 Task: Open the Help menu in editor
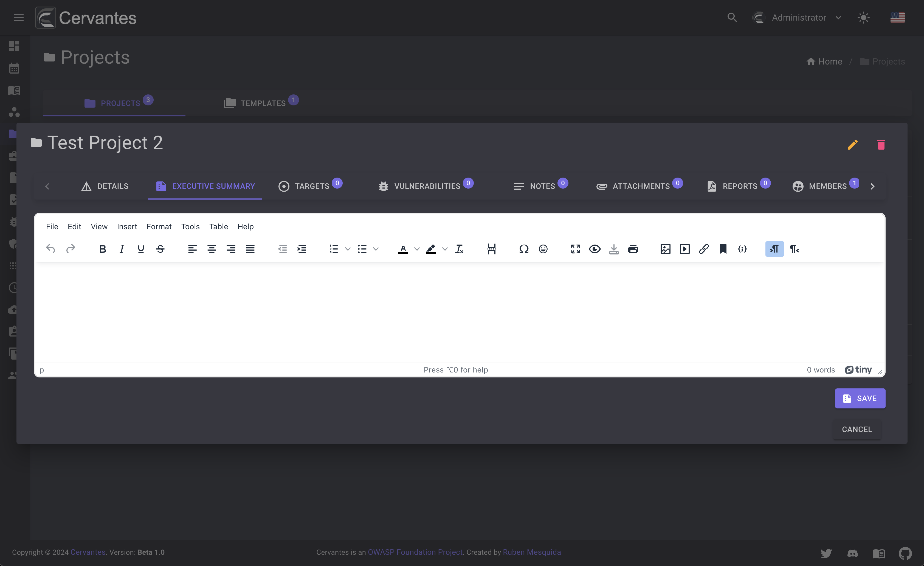246,226
